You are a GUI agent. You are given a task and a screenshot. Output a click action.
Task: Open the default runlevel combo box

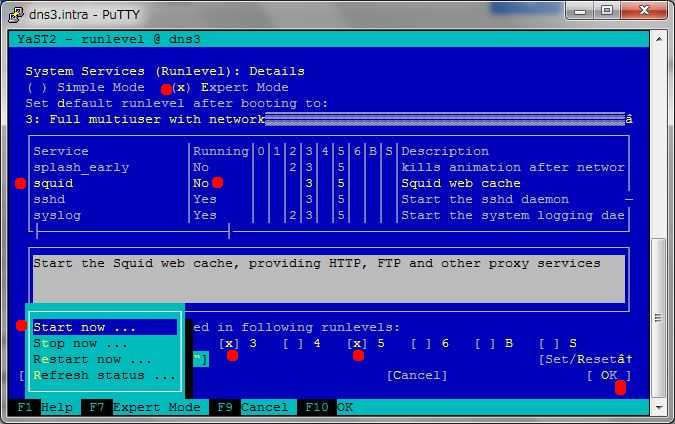(328, 119)
